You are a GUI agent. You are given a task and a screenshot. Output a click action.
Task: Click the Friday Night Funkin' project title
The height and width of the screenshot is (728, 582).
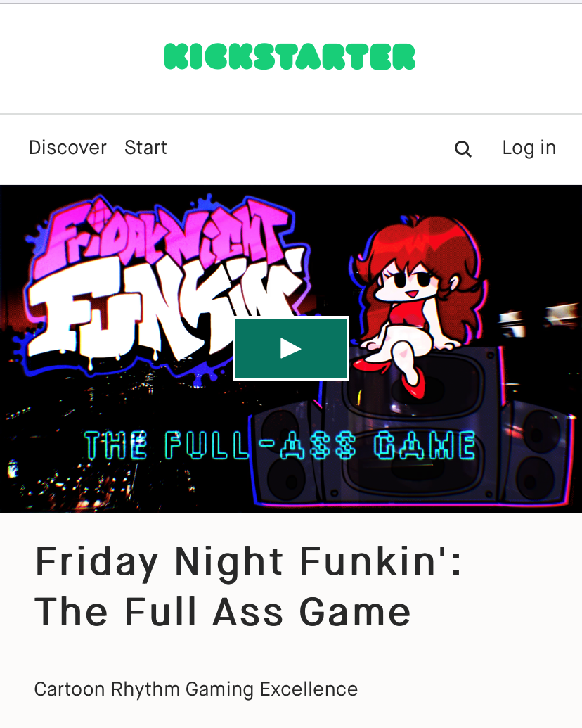(248, 587)
